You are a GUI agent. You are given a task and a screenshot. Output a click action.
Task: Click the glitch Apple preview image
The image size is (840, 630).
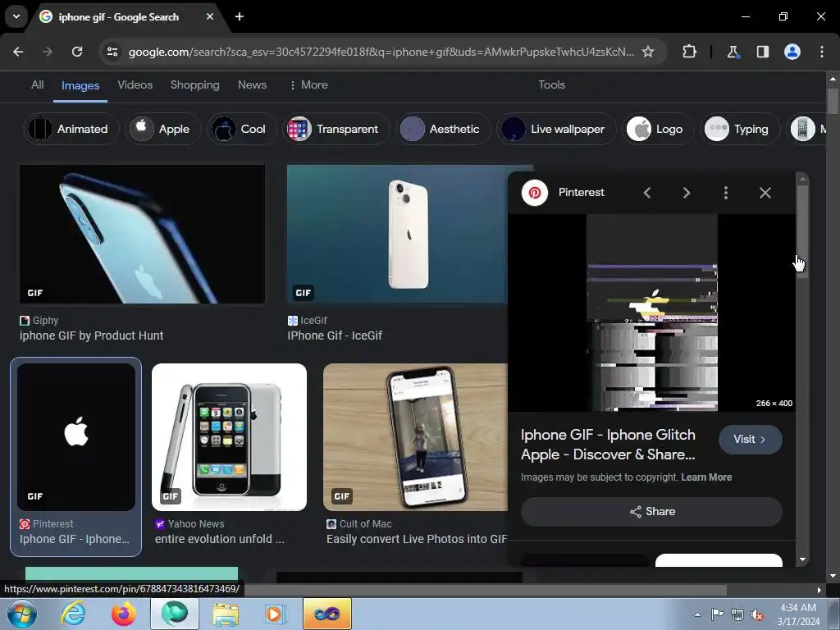(x=652, y=313)
